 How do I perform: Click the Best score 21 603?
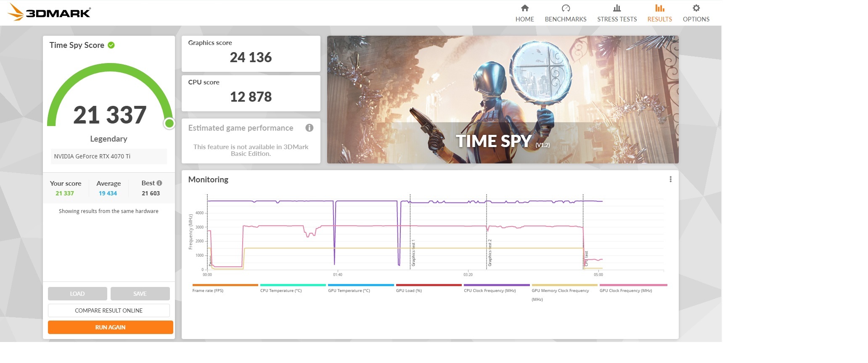point(151,193)
